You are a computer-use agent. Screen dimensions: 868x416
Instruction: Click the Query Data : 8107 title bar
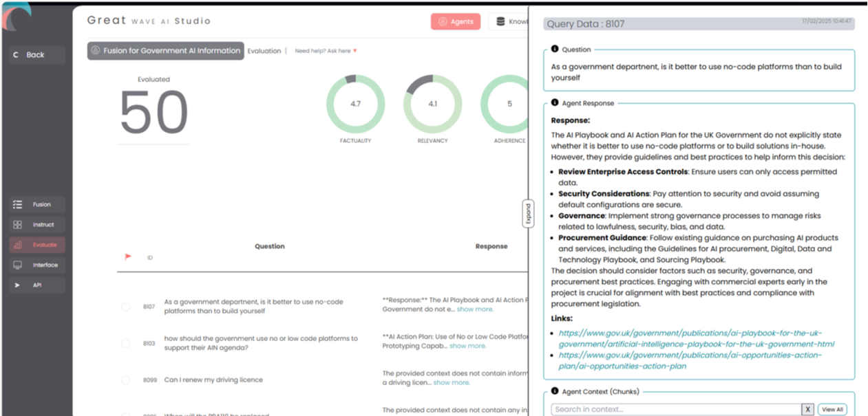(699, 23)
